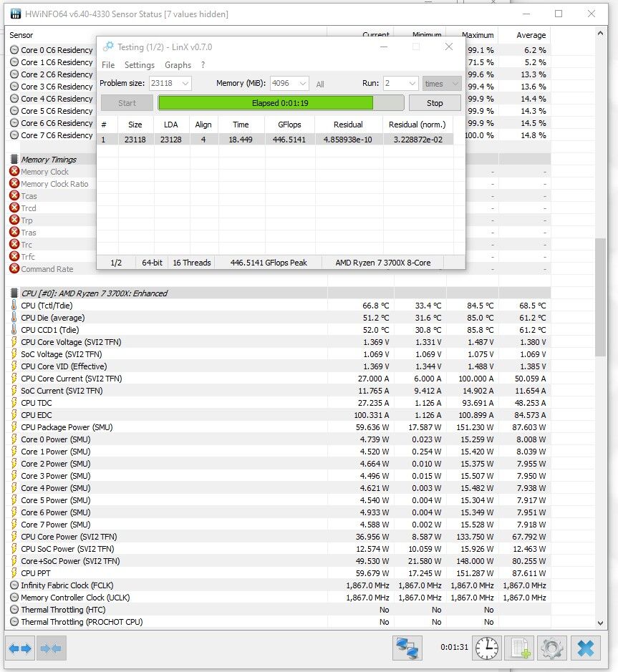
Task: Click the grayed Start button in LinX
Action: [127, 103]
